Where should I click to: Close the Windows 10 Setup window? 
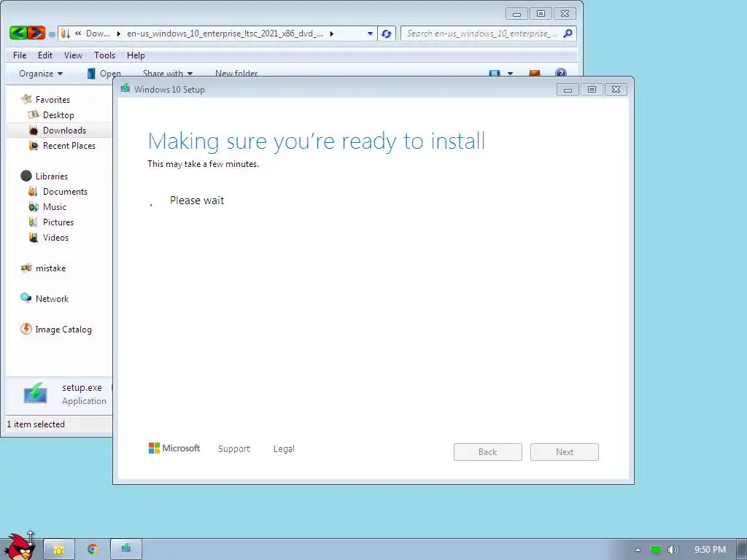(x=616, y=90)
